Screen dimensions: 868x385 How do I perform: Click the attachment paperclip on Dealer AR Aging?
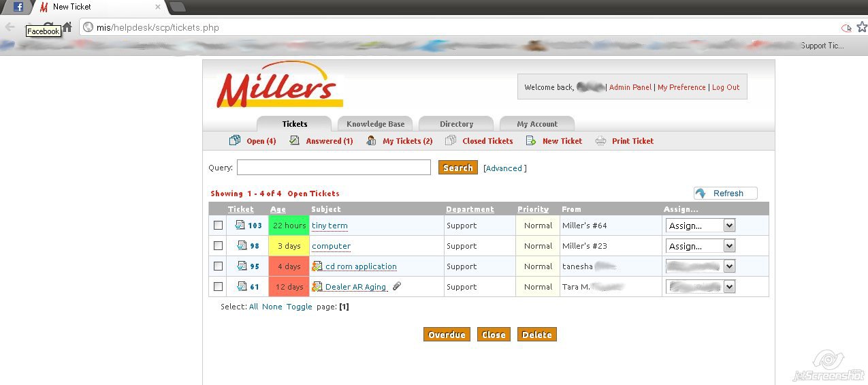pos(398,286)
